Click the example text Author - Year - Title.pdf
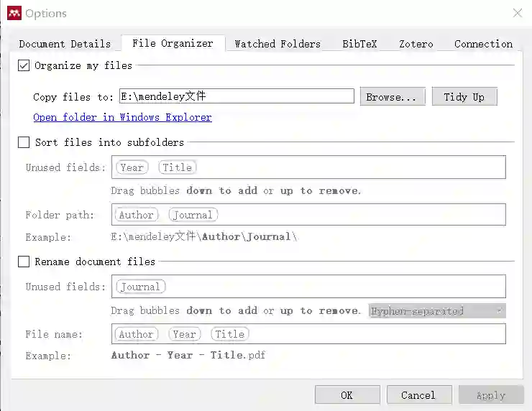This screenshot has width=532, height=411. pos(188,355)
